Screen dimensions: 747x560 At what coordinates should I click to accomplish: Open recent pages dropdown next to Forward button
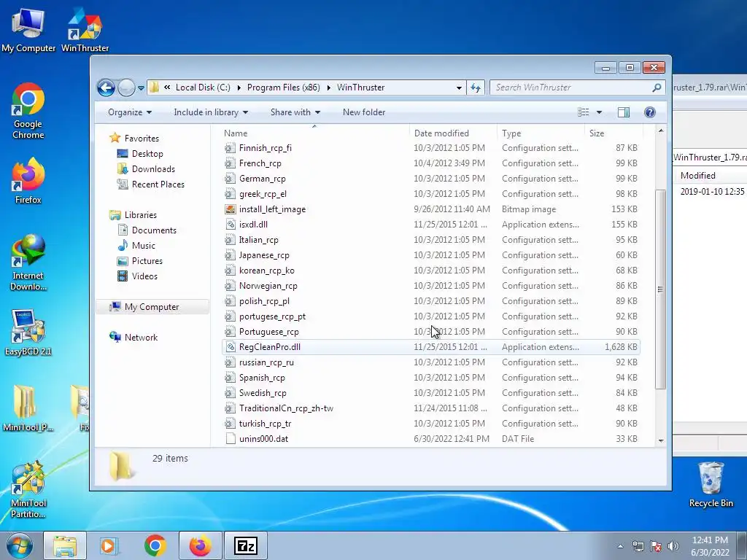click(141, 88)
